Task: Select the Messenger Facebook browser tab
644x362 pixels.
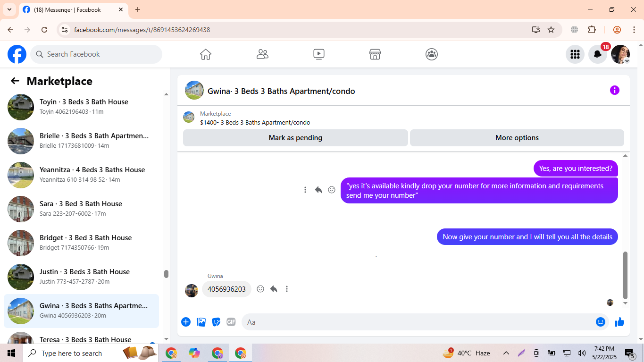Action: pos(74,9)
